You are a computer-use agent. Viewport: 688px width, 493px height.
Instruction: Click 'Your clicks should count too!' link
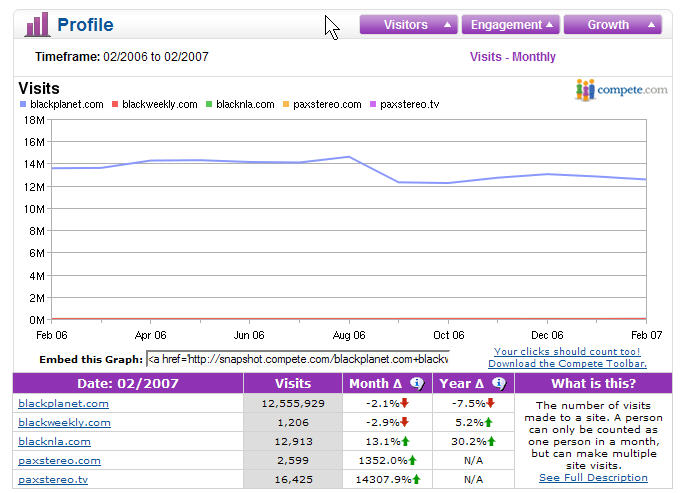click(567, 351)
